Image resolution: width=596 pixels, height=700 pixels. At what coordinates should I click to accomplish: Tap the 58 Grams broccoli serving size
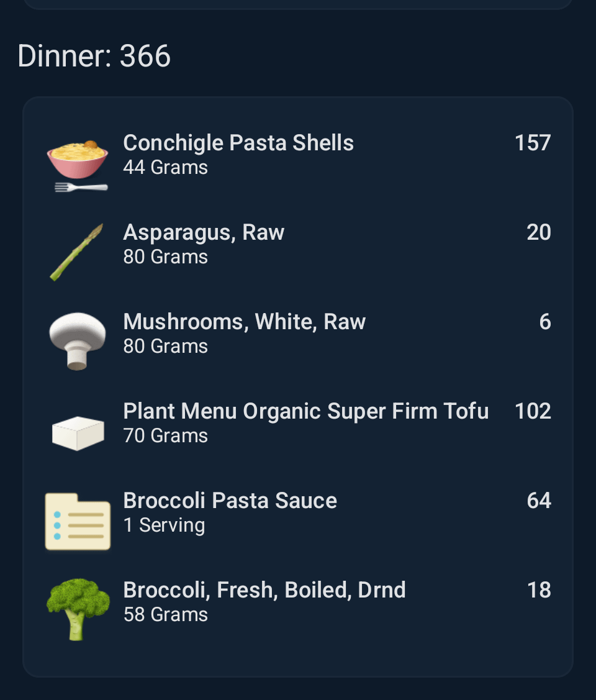pyautogui.click(x=165, y=615)
